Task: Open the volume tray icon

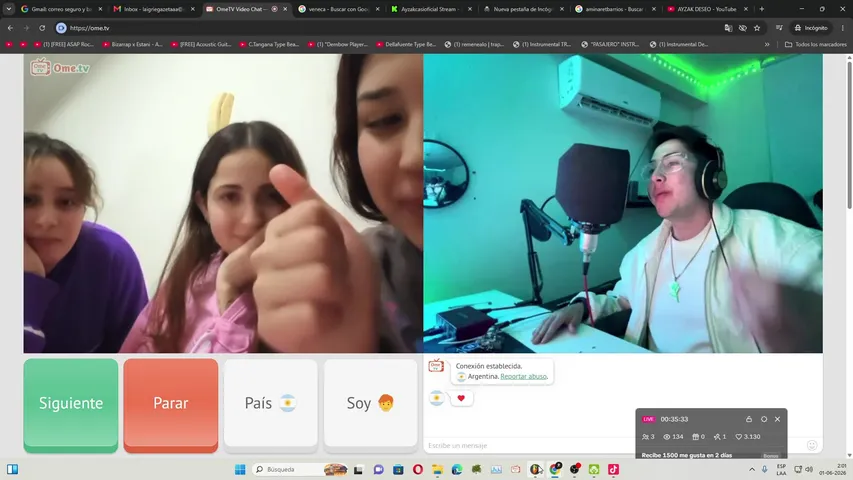Action: [809, 469]
